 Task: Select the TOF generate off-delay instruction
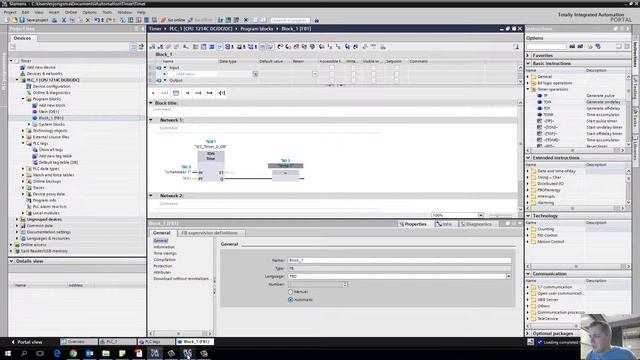[x=547, y=108]
